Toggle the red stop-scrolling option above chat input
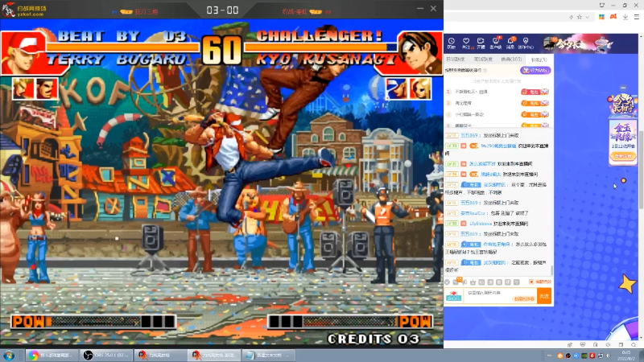The width and height of the screenshot is (644, 362). pyautogui.click(x=540, y=282)
